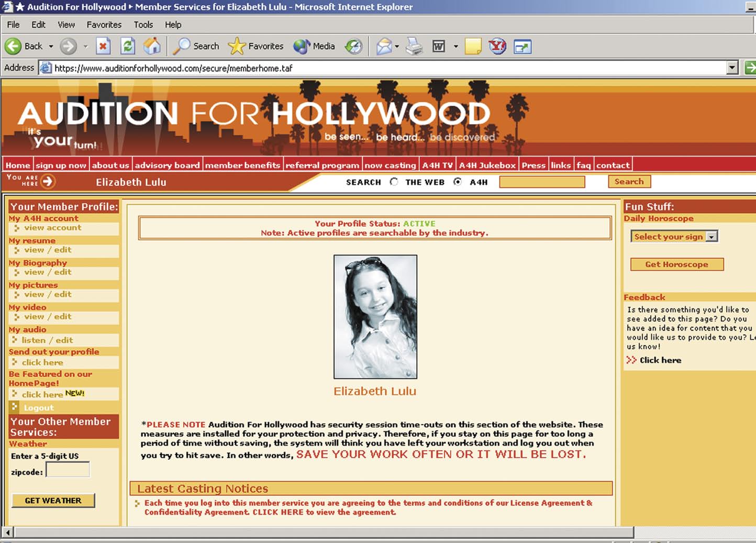This screenshot has width=756, height=543.
Task: Open the now casting tab
Action: [x=390, y=165]
